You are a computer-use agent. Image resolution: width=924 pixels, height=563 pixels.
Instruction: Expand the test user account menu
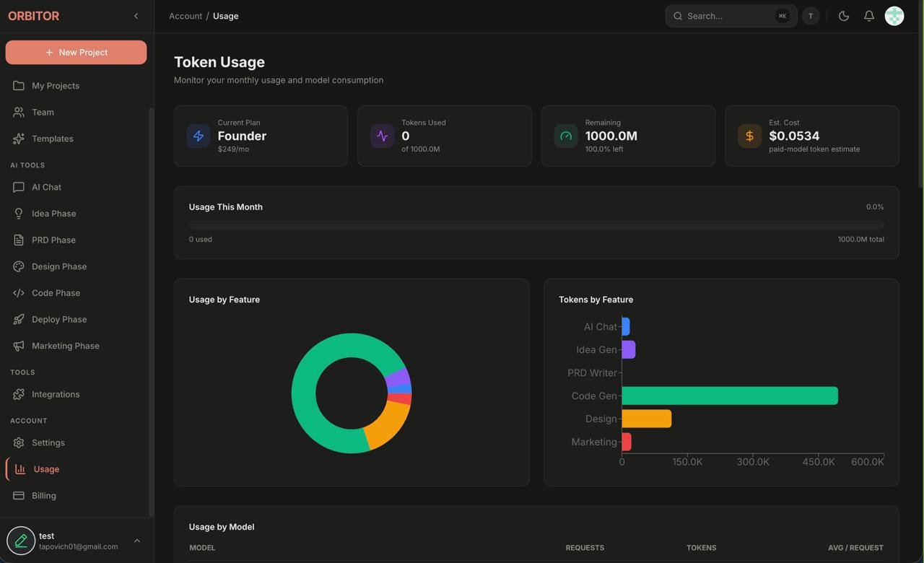tap(136, 541)
